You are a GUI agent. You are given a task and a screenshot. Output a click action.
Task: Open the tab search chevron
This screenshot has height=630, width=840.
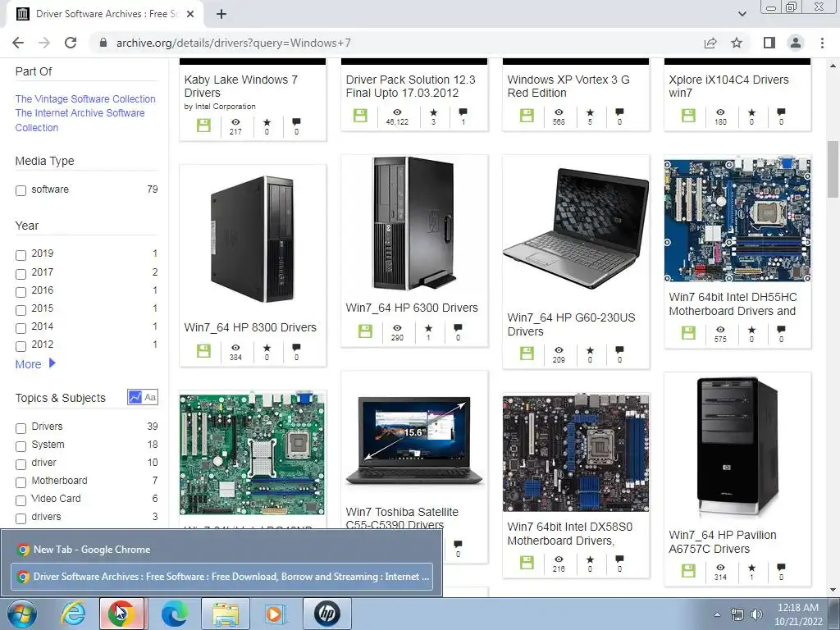(742, 14)
